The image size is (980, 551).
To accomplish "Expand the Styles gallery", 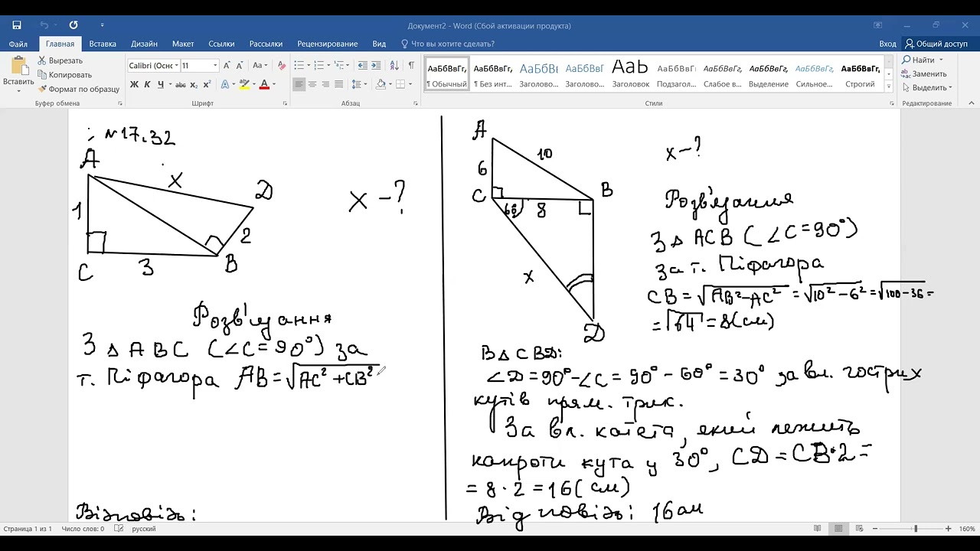I will click(890, 86).
